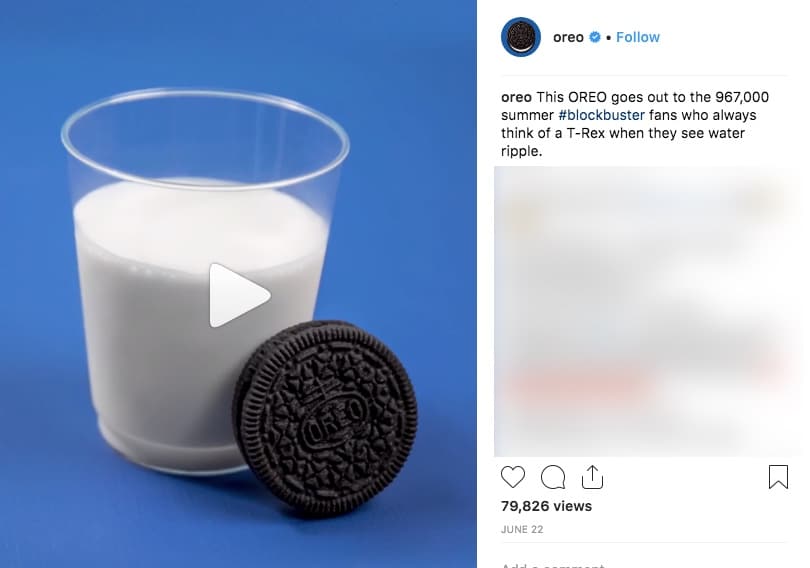Focus the Add a comment field
The height and width of the screenshot is (568, 810).
[644, 564]
